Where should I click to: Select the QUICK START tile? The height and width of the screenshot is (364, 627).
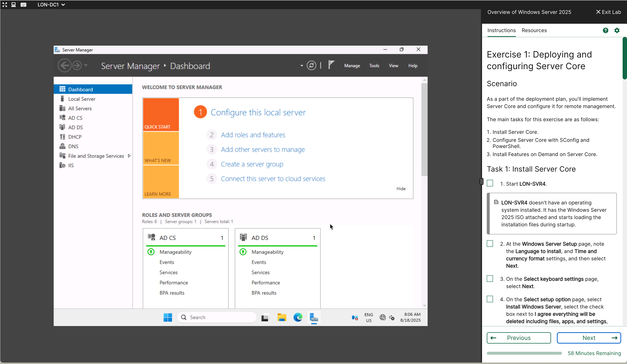pos(161,114)
